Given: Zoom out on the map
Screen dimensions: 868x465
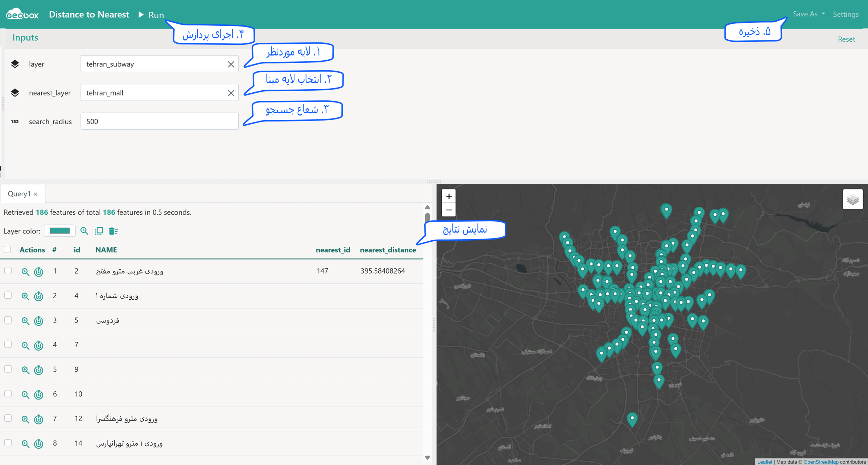Looking at the screenshot, I should click(x=449, y=210).
